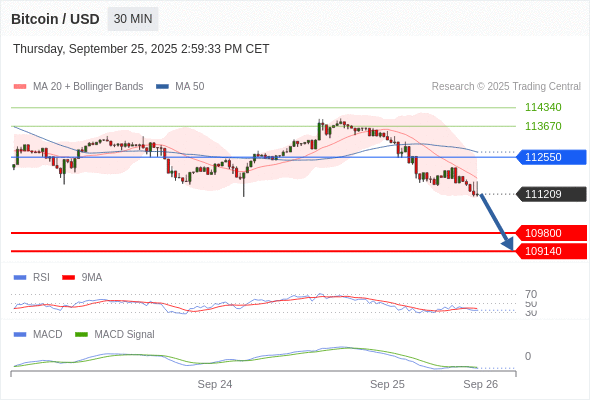
Task: Open the Research © 2025 Trading Central credit
Action: click(x=506, y=87)
